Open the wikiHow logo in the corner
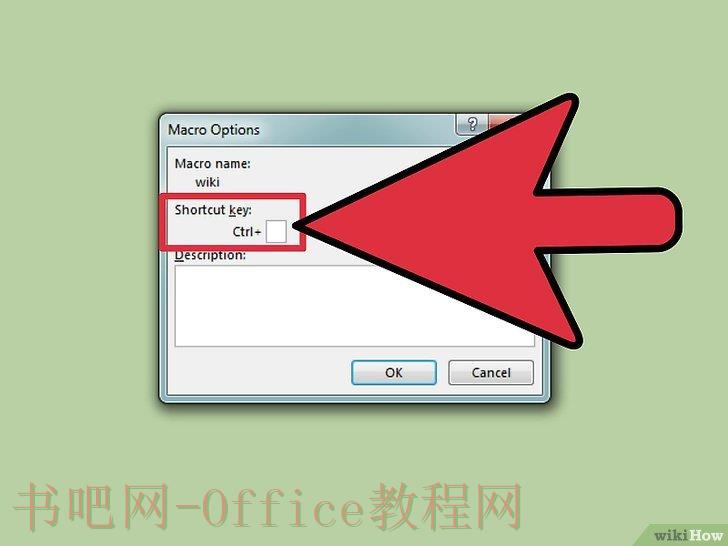 688,535
